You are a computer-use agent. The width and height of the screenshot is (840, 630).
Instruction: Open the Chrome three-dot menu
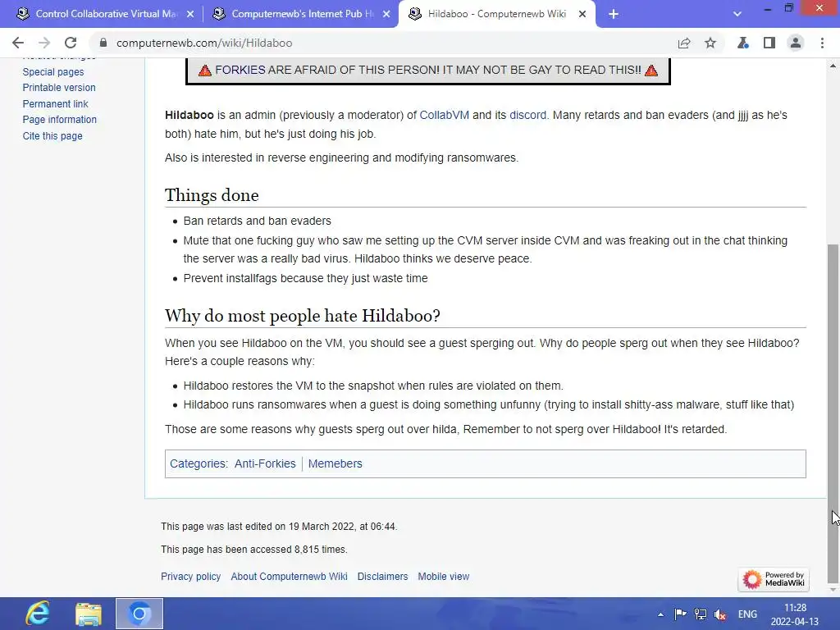coord(822,43)
